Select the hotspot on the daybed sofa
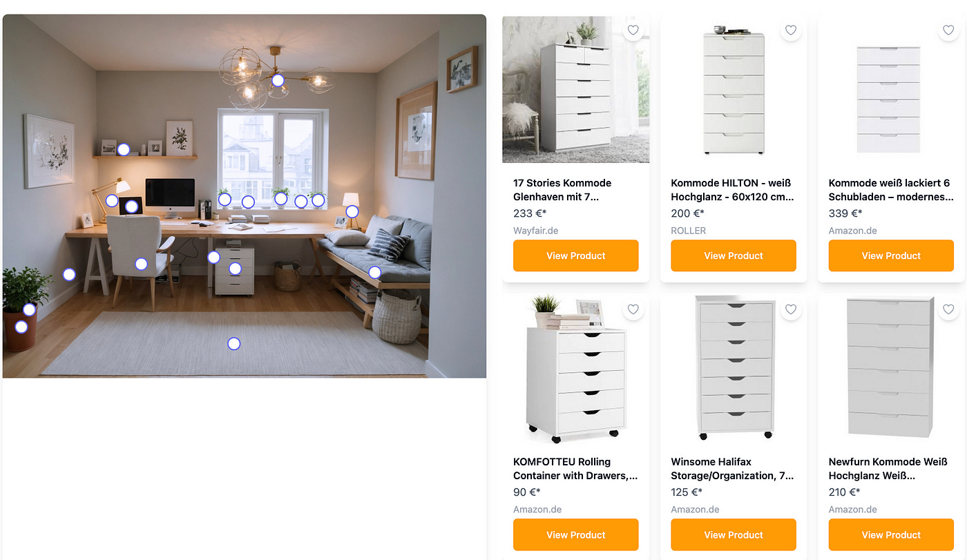Screen dimensions: 967x560 tap(374, 272)
